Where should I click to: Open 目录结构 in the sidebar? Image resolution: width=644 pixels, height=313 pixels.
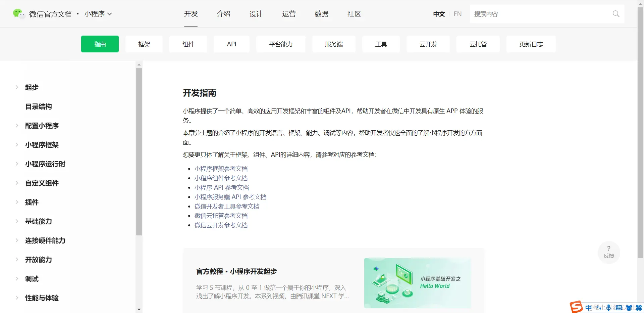click(38, 106)
